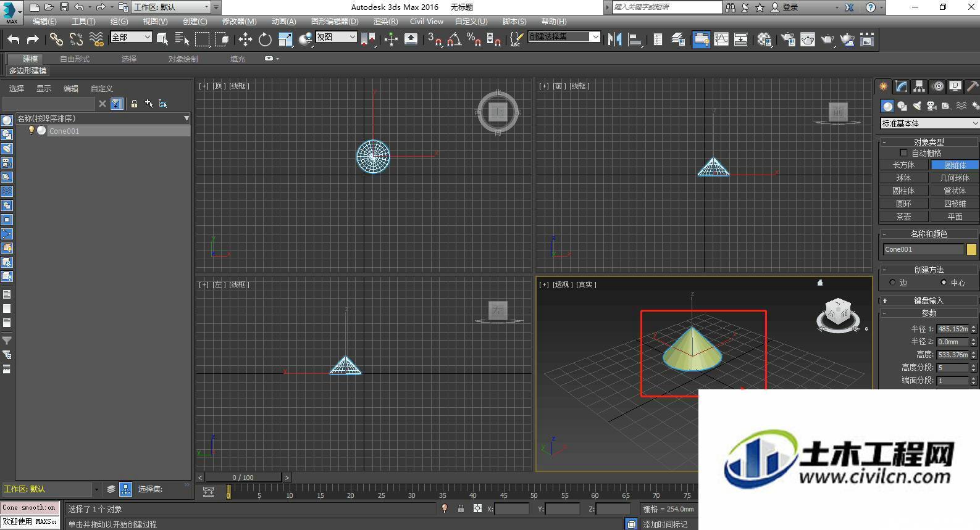Image resolution: width=980 pixels, height=530 pixels.
Task: Open the Schematic View
Action: click(x=741, y=39)
